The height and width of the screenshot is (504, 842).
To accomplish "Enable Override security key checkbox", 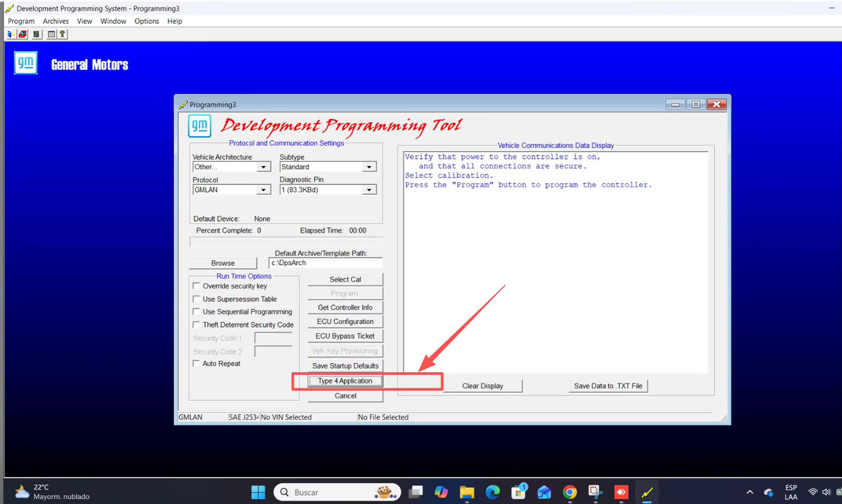I will (196, 286).
